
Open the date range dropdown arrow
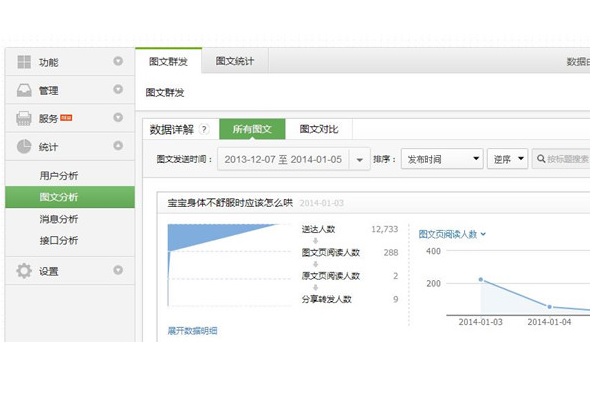[x=360, y=160]
